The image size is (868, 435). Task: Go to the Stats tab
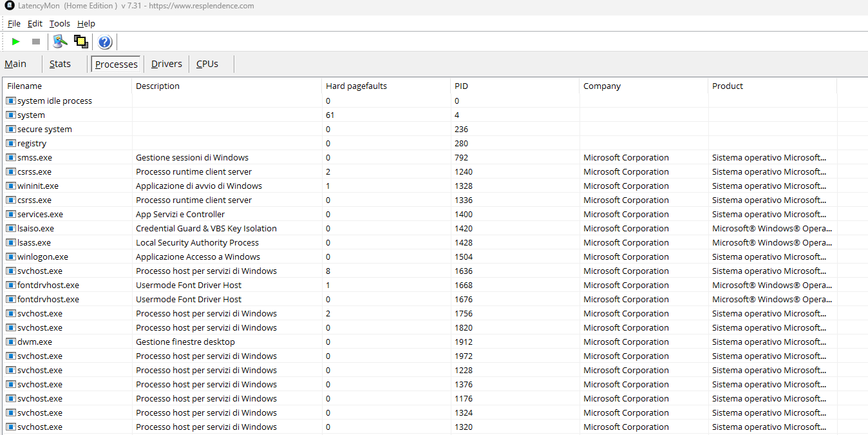point(60,64)
